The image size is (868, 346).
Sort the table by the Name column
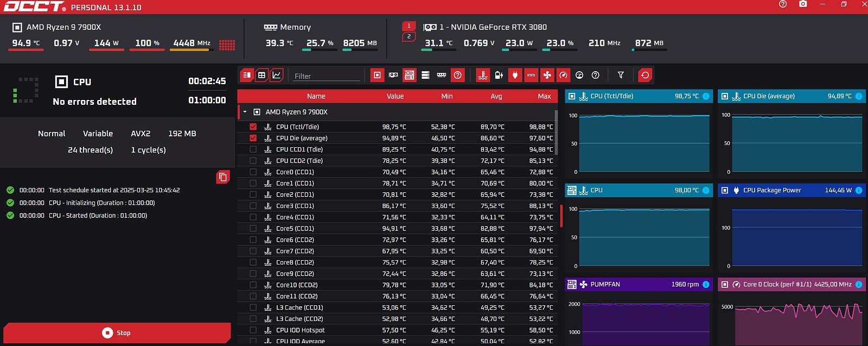click(x=316, y=96)
